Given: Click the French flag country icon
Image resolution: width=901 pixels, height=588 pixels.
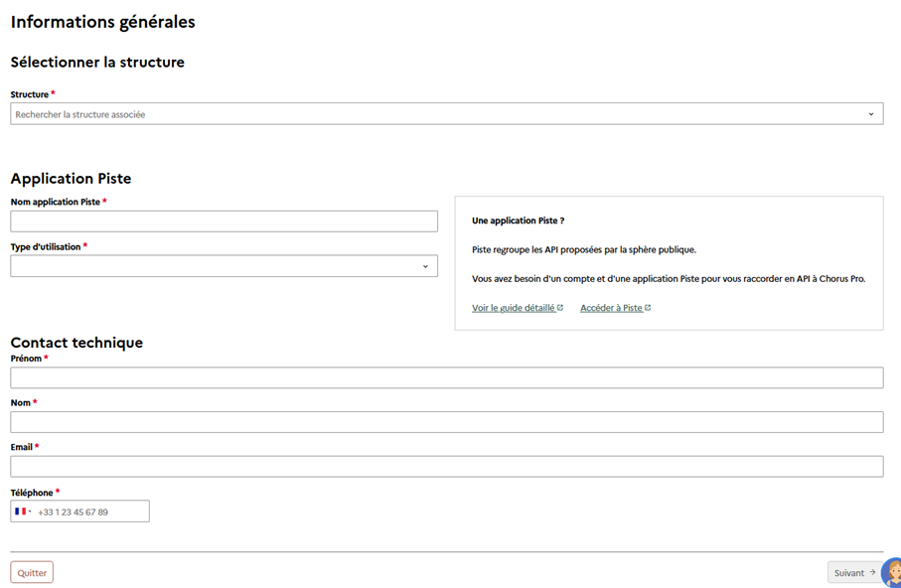Looking at the screenshot, I should [20, 512].
